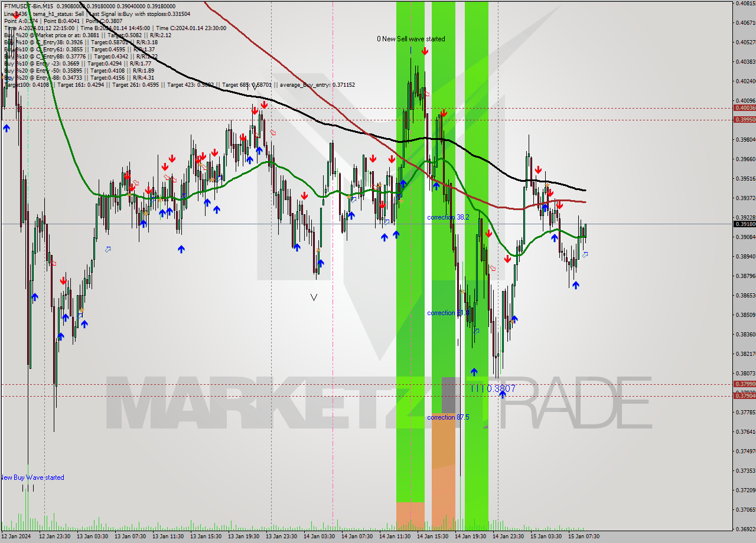Click the 0.40670 price axis label
The image size is (756, 543).
[x=745, y=22]
